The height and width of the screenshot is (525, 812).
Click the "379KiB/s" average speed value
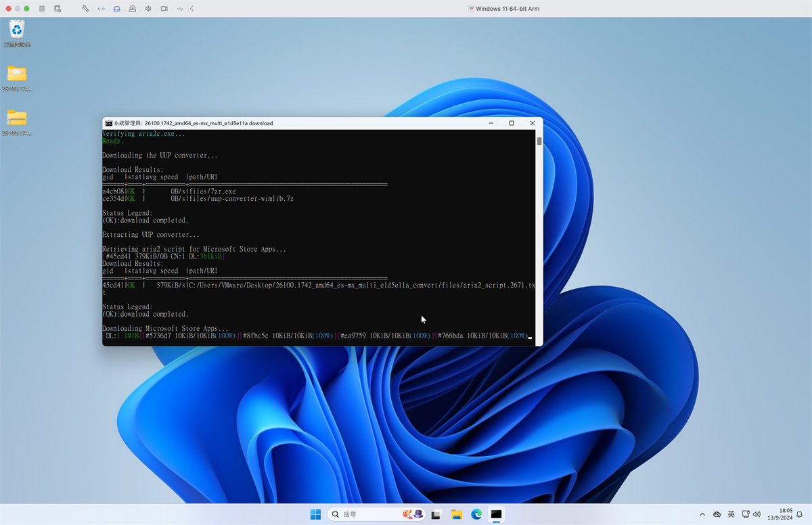pos(171,286)
